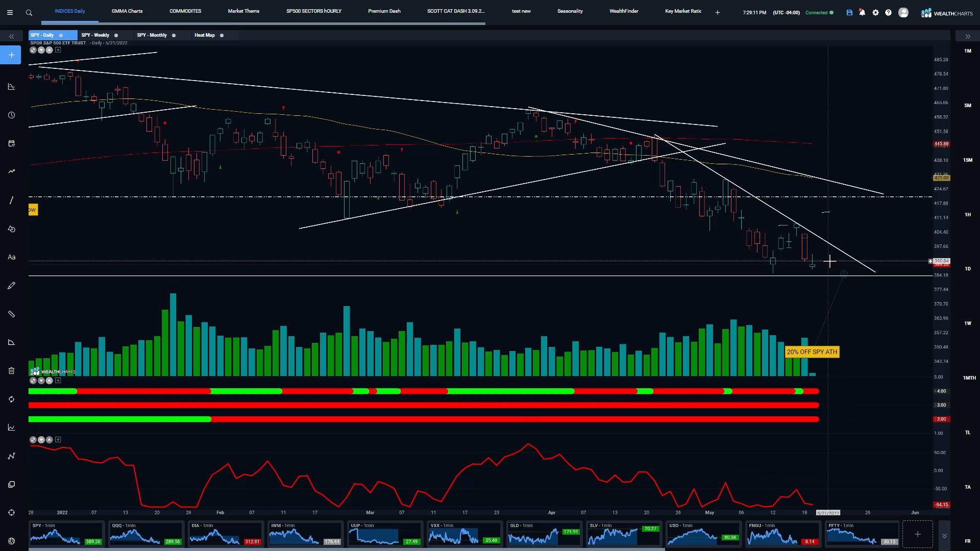The height and width of the screenshot is (551, 980).
Task: Add a new workspace tab with plus
Action: coord(717,12)
